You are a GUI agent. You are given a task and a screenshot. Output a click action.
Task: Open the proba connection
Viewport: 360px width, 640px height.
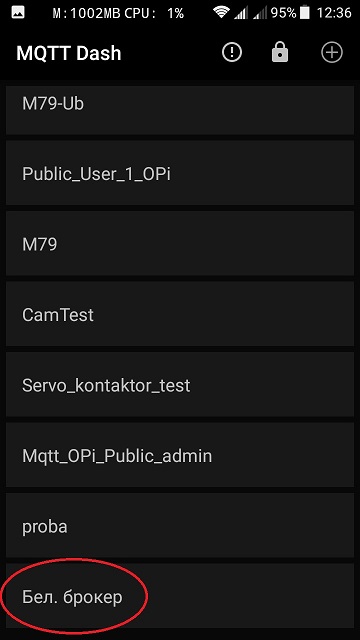pyautogui.click(x=180, y=526)
